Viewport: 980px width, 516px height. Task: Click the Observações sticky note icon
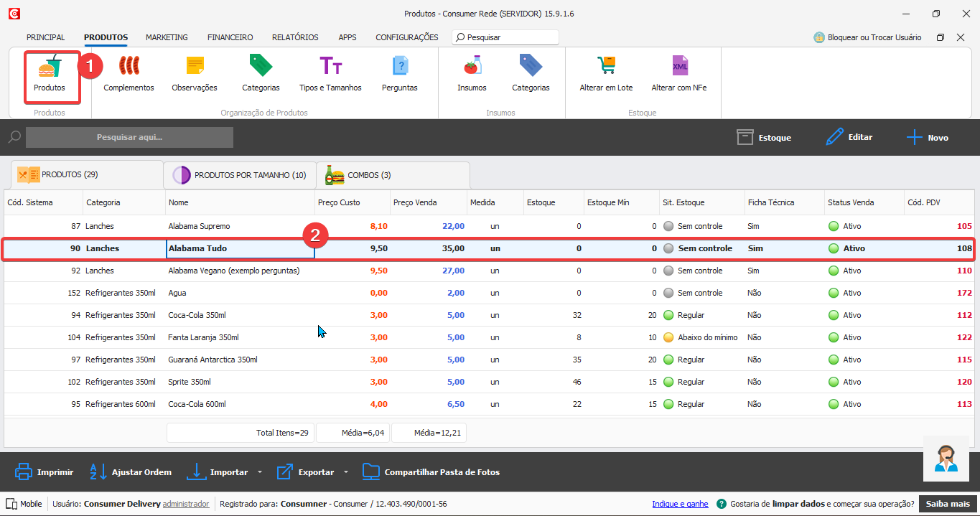pos(195,67)
